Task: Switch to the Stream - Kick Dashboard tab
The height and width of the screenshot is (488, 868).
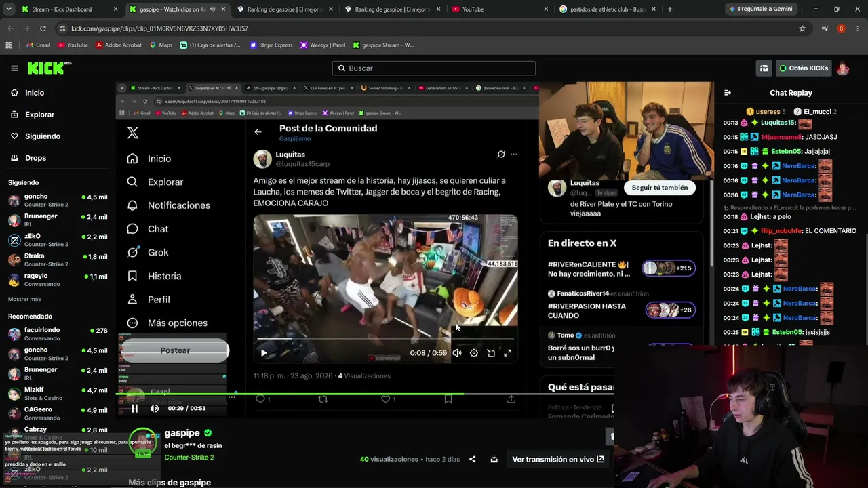Action: 70,9
